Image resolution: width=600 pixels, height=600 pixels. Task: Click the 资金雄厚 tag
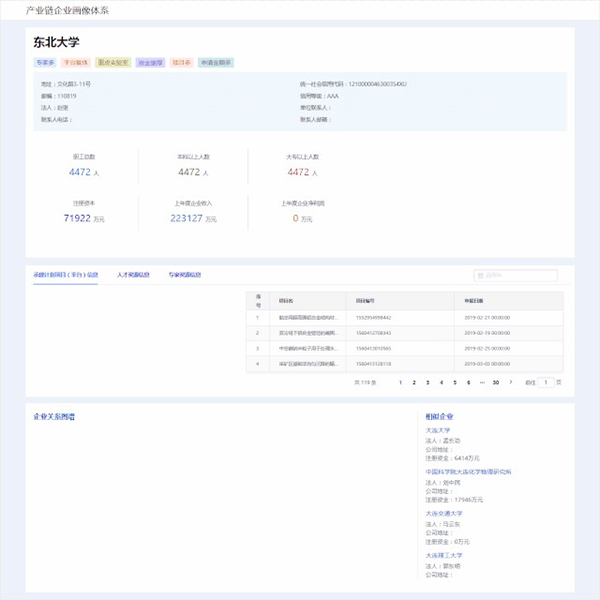point(150,62)
